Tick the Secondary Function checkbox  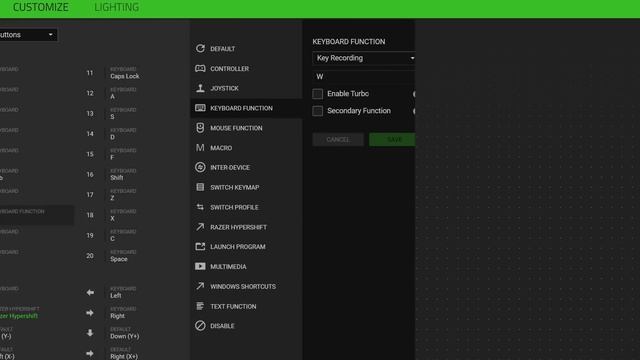[318, 111]
